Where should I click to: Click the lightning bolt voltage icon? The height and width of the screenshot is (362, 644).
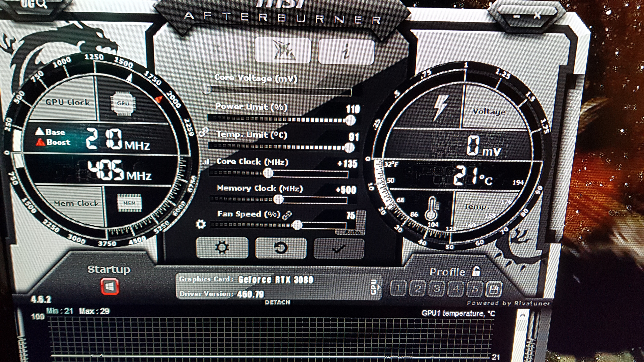(x=441, y=108)
